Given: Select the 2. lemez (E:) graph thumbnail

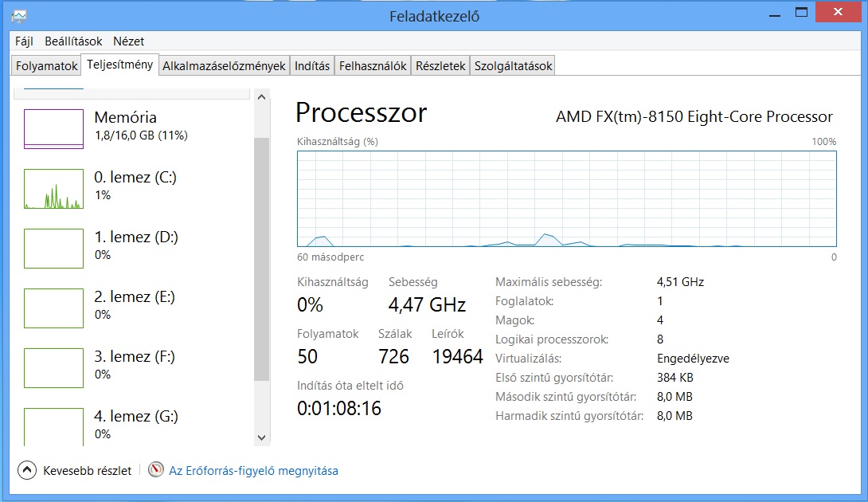Looking at the screenshot, I should click(x=53, y=308).
